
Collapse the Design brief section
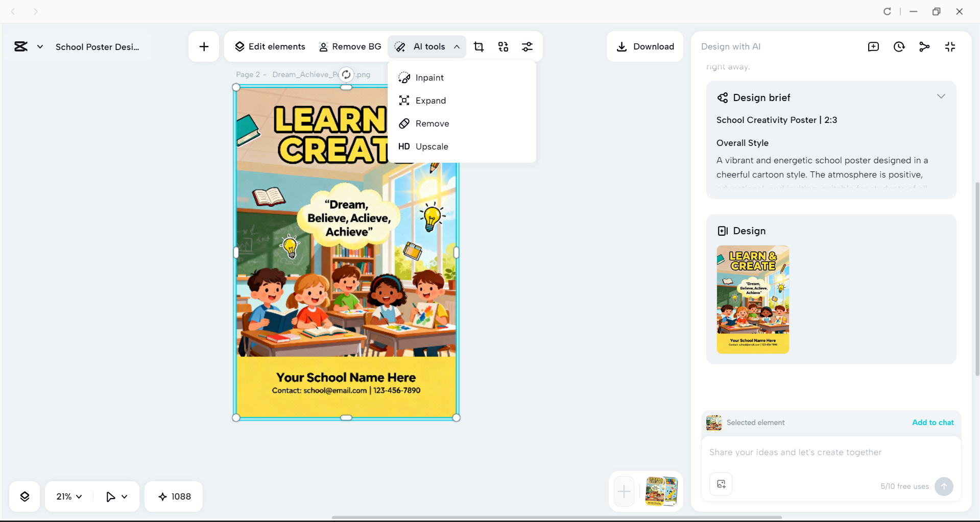[941, 96]
